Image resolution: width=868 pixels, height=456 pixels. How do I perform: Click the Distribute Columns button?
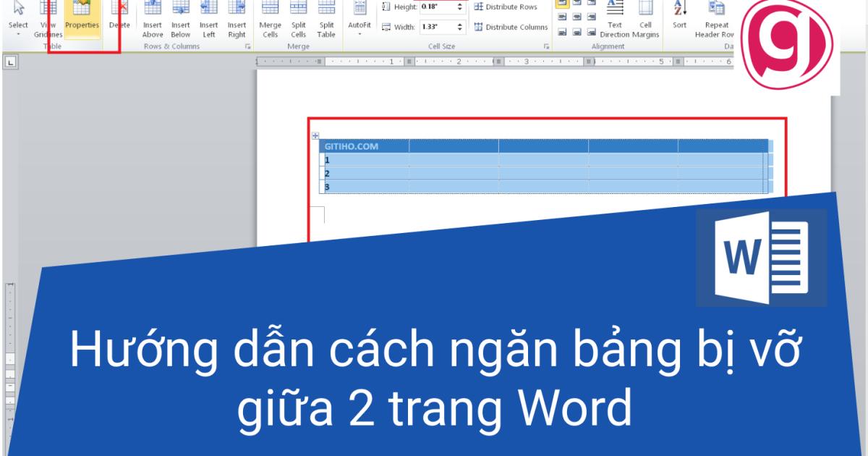click(x=509, y=28)
